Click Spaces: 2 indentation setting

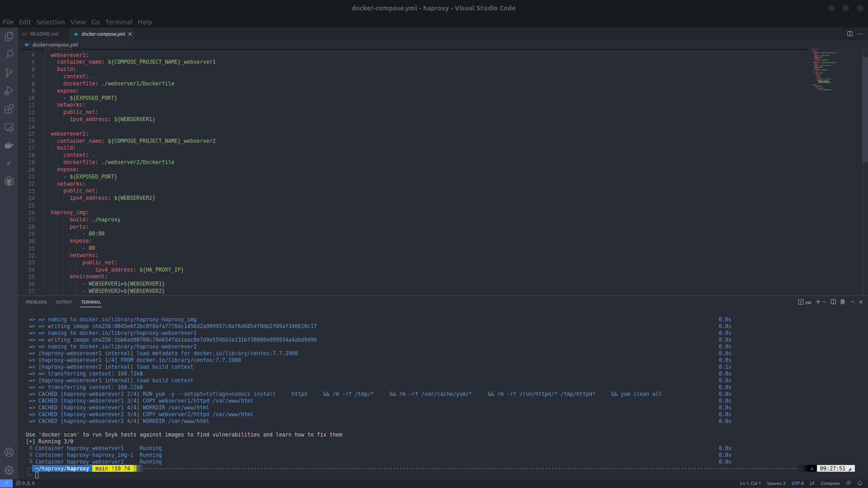pos(776,483)
